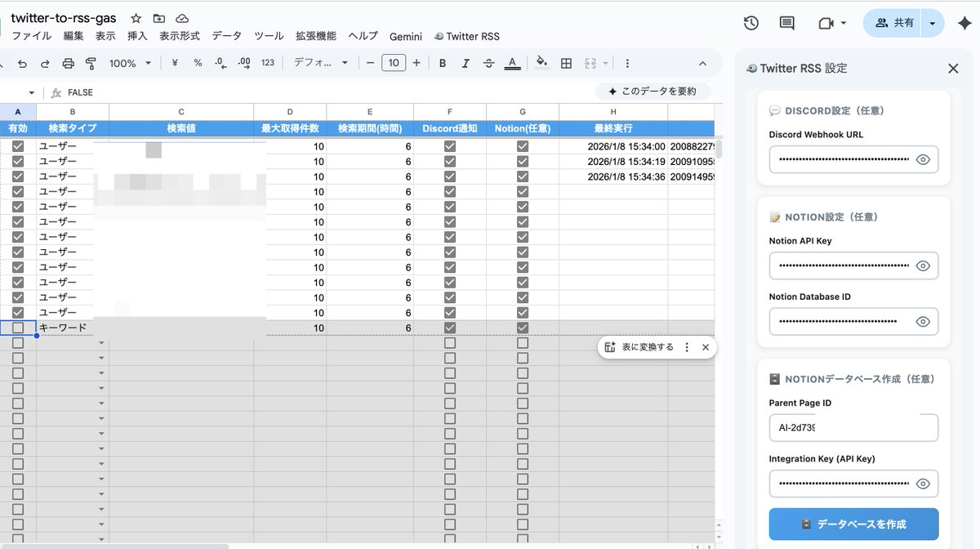Open the text color picker

(512, 63)
